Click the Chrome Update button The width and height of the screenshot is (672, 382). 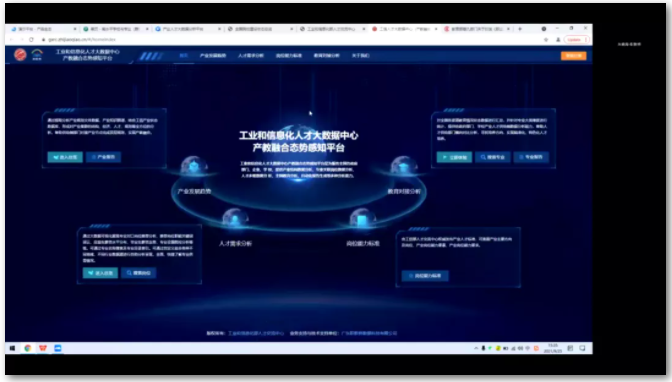coord(576,39)
